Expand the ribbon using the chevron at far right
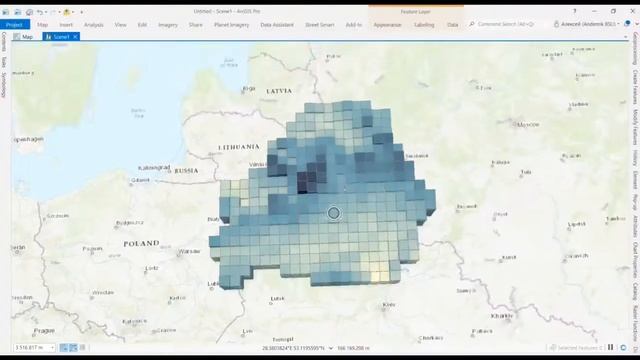This screenshot has height=360, width=640. pos(637,24)
